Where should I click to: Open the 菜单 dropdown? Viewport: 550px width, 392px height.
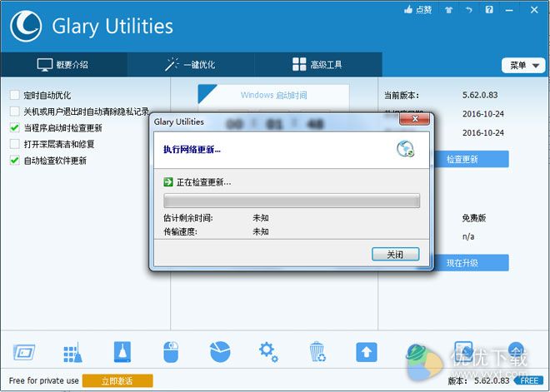click(x=523, y=66)
